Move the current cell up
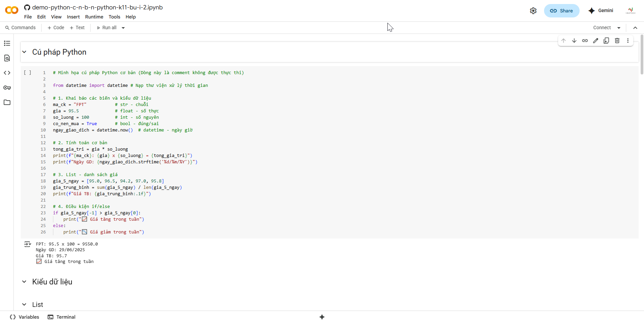The width and height of the screenshot is (644, 323). point(564,41)
